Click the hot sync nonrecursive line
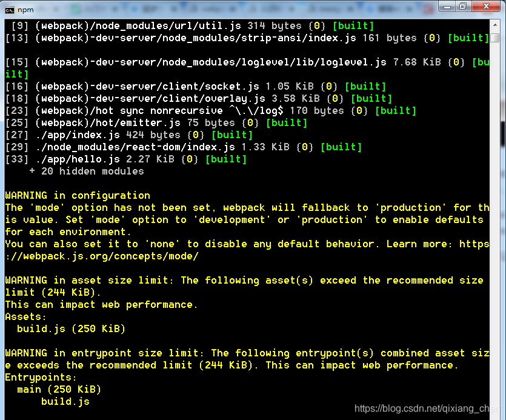Viewport: 506px width, 420px height. [x=211, y=111]
